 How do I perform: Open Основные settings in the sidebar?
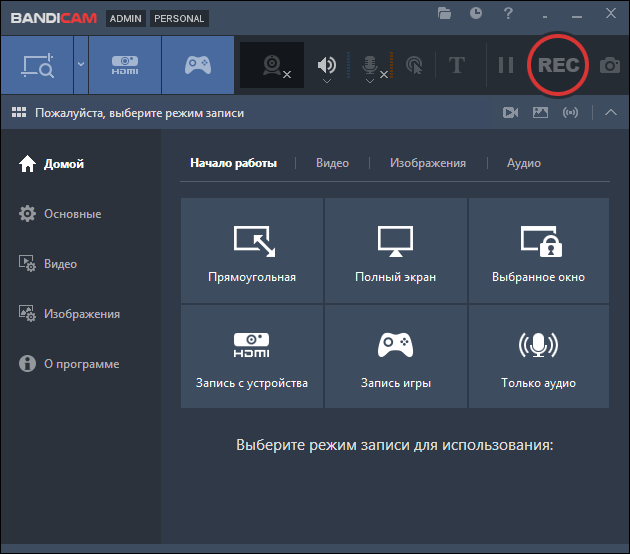point(72,214)
